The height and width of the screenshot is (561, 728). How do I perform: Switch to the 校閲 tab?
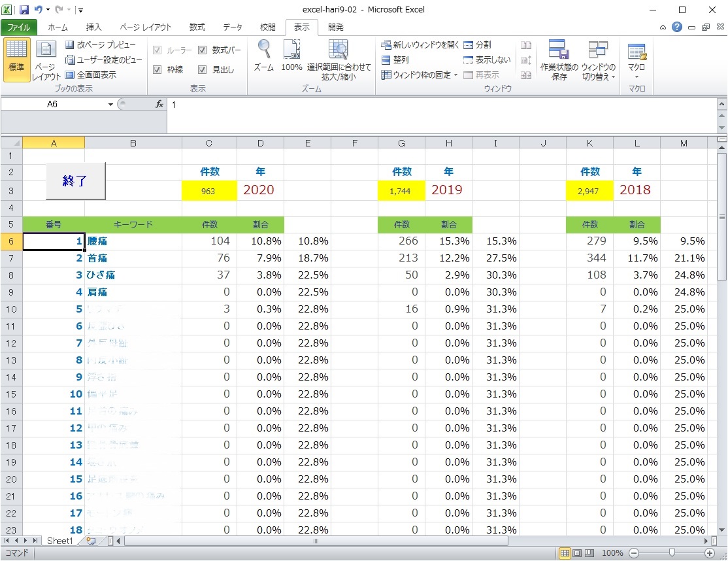[267, 27]
